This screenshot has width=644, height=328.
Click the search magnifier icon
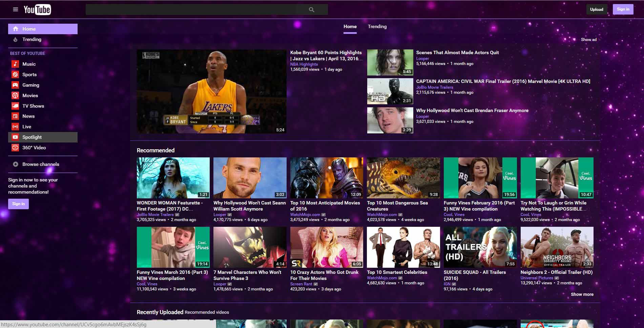pos(312,10)
